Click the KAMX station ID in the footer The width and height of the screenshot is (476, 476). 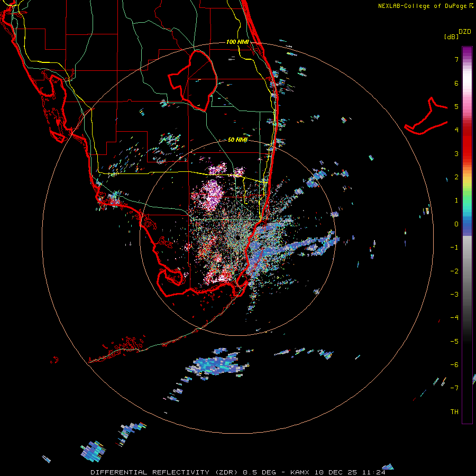point(300,472)
